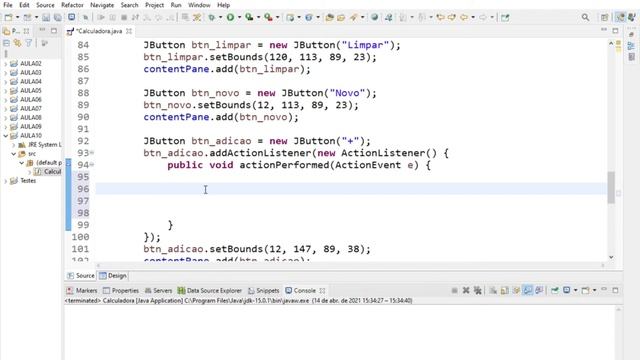Expand the AULA05 project node
640x360 pixels.
tap(6, 91)
